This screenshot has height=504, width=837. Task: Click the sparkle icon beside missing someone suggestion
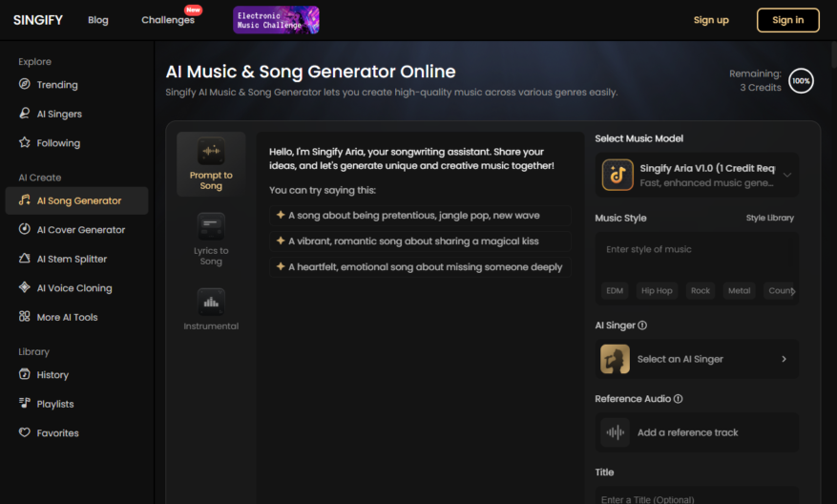(281, 266)
